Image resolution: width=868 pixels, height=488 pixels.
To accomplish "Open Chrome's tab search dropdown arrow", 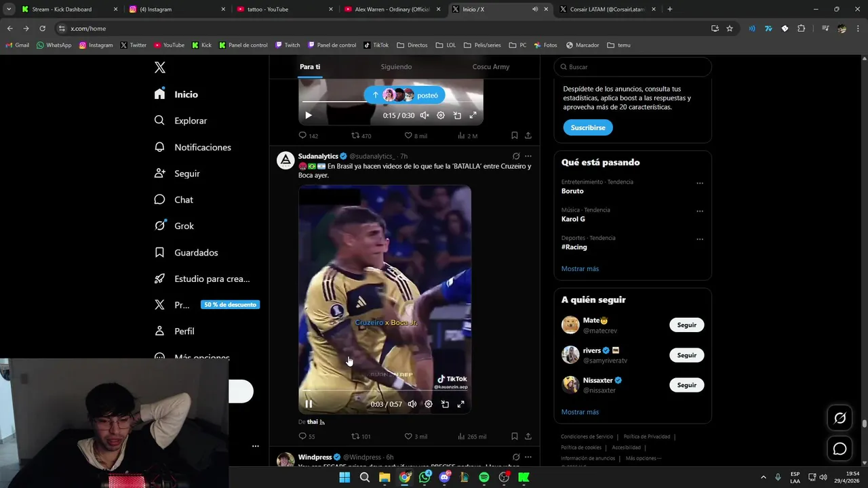I will click(9, 9).
